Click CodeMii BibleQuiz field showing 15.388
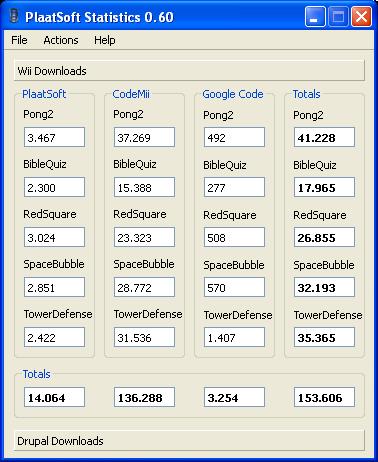Viewport: 378px width, 462px height. [144, 187]
